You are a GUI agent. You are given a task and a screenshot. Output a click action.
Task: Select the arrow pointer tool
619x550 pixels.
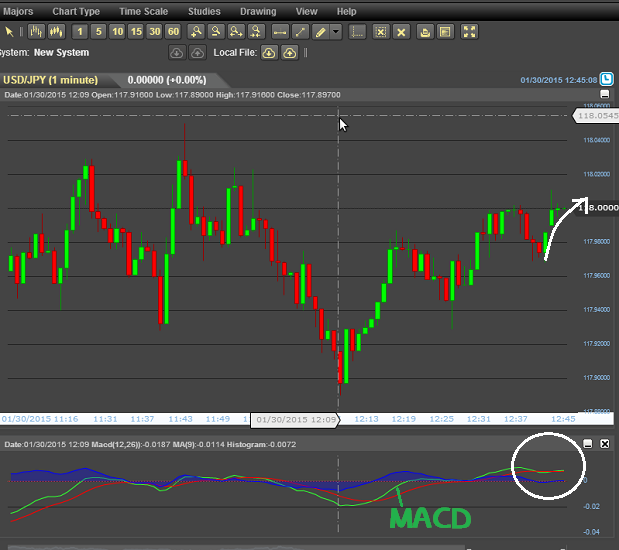click(x=9, y=32)
